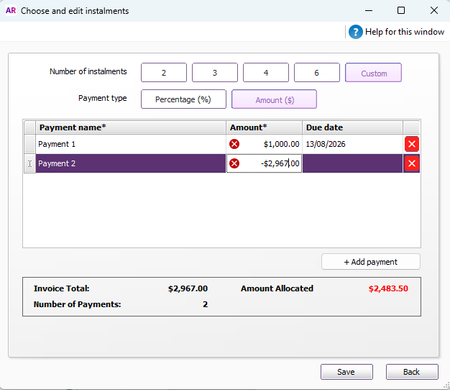Click the Amount column header
This screenshot has width=450, height=390.
tap(264, 128)
